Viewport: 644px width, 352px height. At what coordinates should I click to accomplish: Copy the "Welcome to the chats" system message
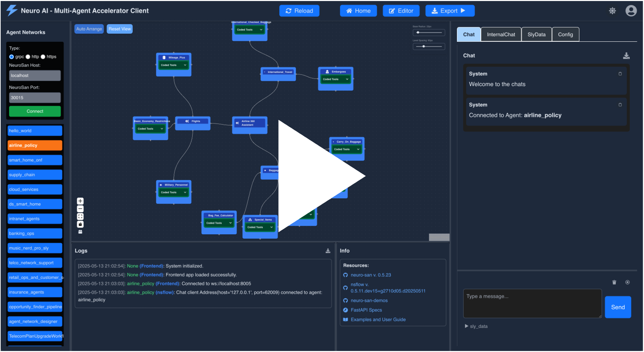pyautogui.click(x=620, y=74)
